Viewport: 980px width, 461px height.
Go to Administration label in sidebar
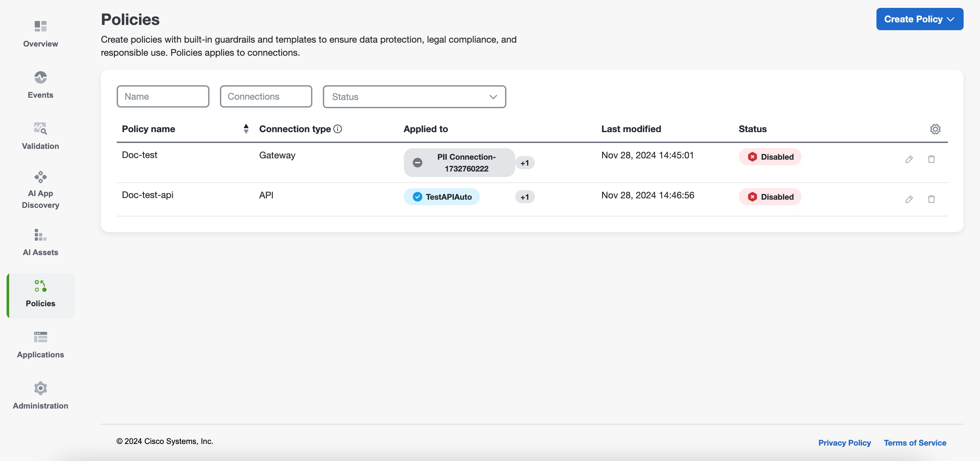click(x=40, y=405)
